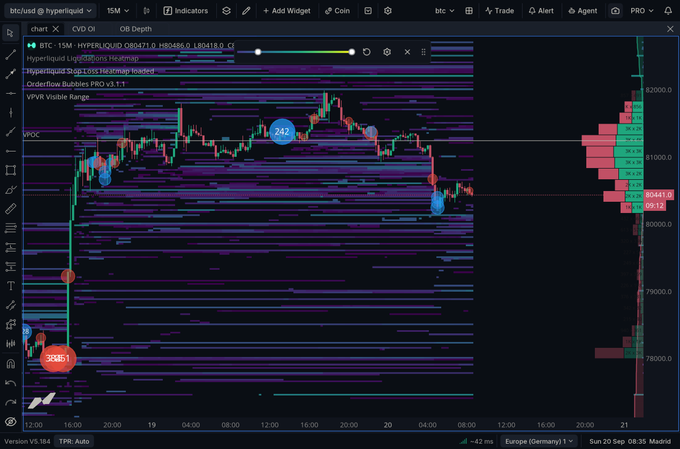This screenshot has width=680, height=449.
Task: Open notifications bell at top right
Action: click(x=668, y=11)
